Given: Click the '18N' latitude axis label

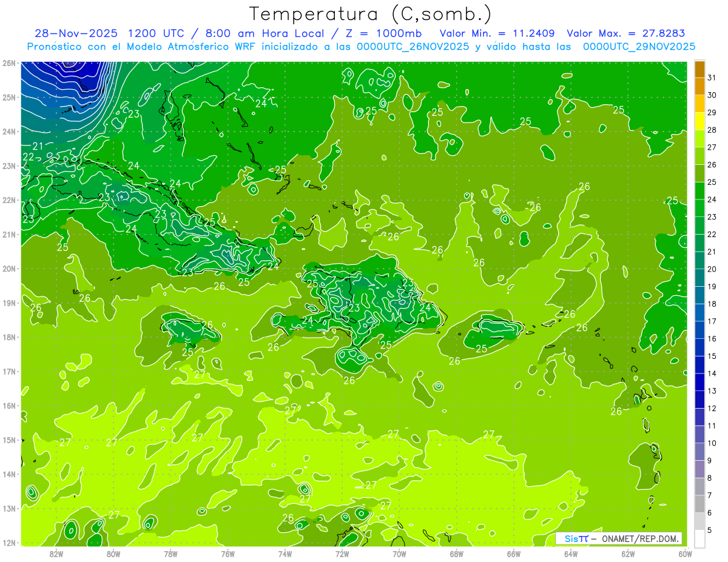Looking at the screenshot, I should click(x=9, y=337).
